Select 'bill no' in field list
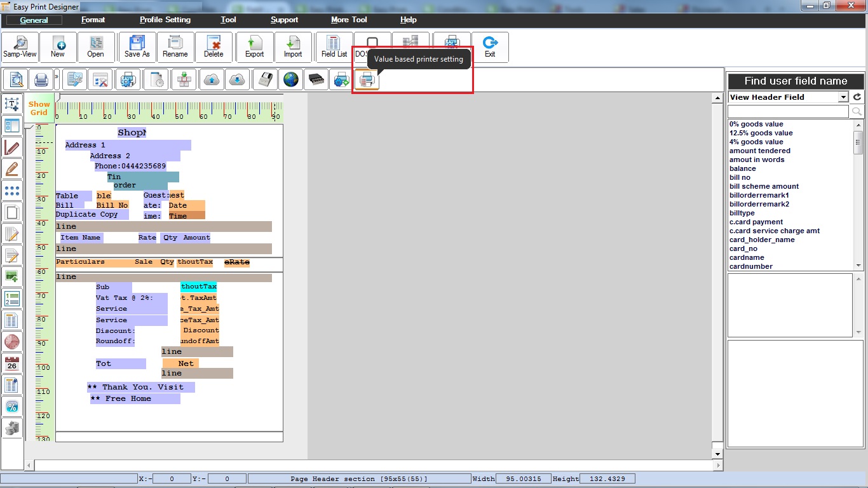This screenshot has height=488, width=868. 740,177
